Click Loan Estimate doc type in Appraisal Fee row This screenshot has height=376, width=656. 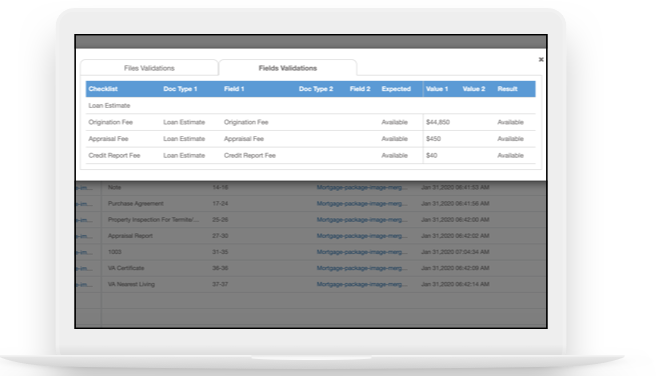pyautogui.click(x=184, y=138)
